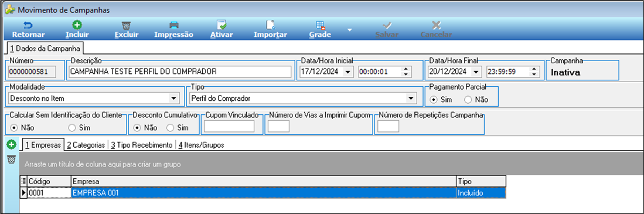644x214 pixels.
Task: Sort by the Código column header
Action: tap(49, 181)
